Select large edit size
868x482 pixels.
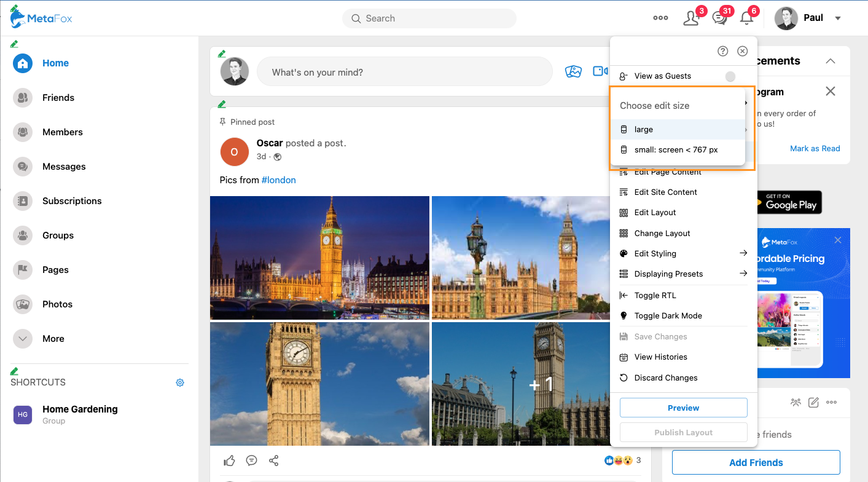677,130
